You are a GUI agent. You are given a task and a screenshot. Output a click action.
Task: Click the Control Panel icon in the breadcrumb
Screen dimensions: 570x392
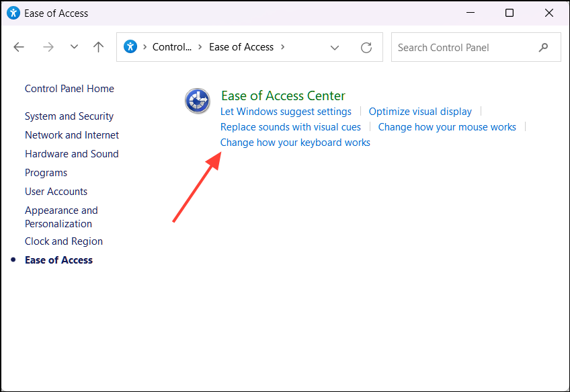pyautogui.click(x=130, y=46)
